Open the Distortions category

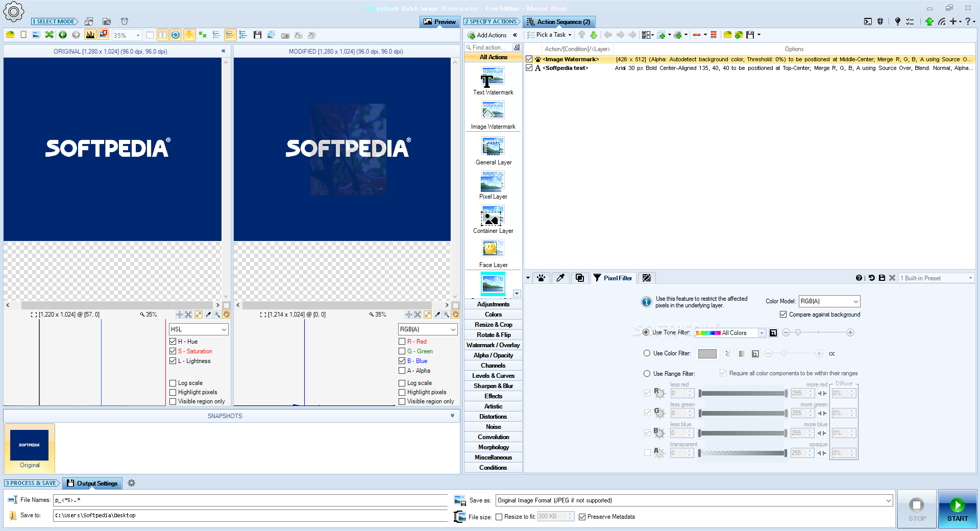click(x=493, y=417)
